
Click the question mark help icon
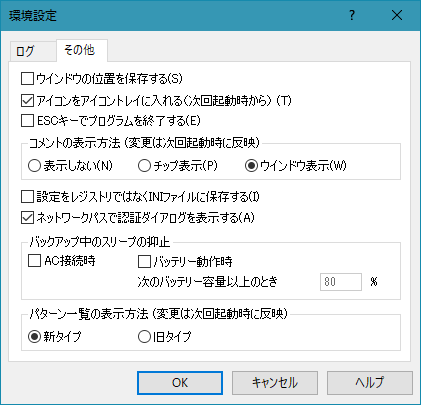pyautogui.click(x=352, y=15)
